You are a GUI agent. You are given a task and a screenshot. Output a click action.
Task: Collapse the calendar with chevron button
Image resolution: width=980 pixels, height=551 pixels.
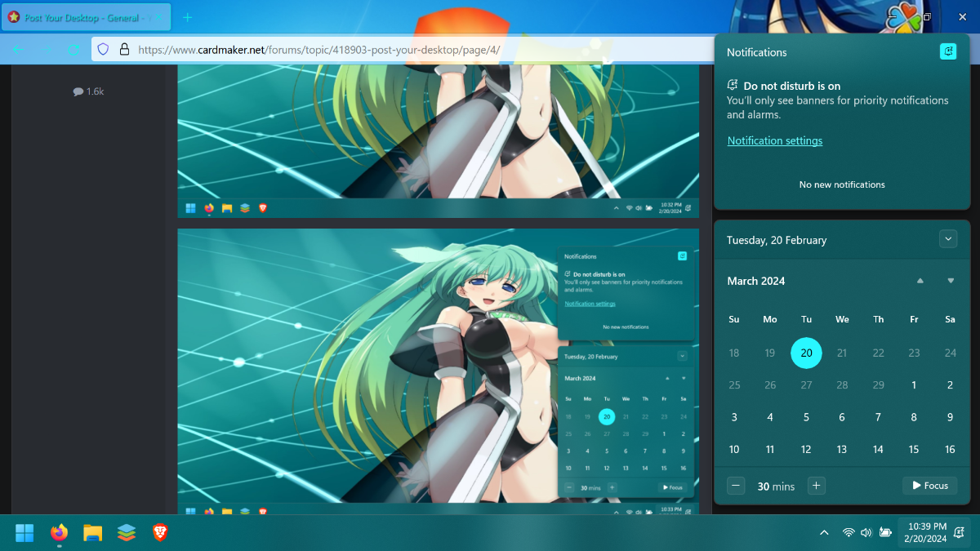pos(947,239)
